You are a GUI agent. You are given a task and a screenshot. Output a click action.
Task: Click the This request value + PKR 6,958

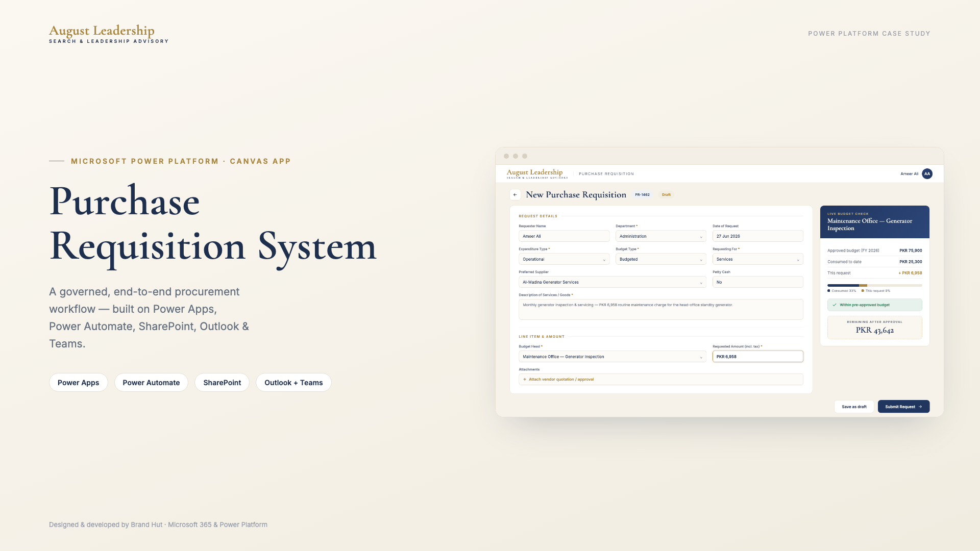coord(910,273)
